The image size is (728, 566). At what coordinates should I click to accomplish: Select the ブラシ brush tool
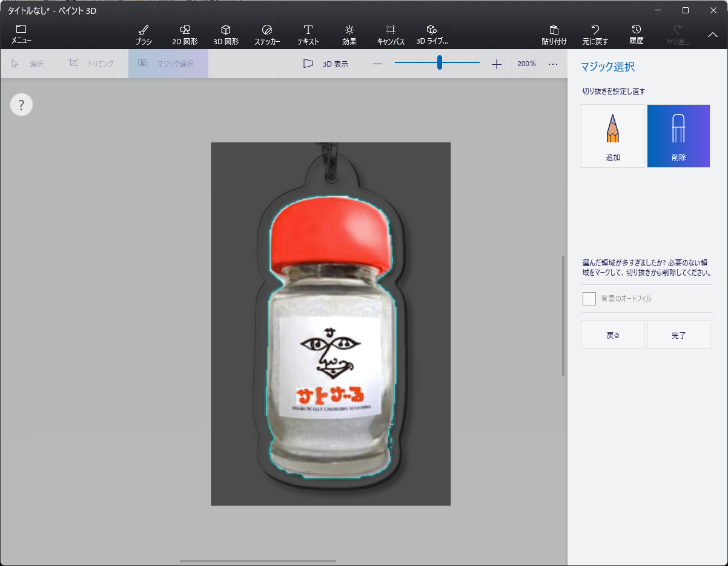tap(144, 35)
